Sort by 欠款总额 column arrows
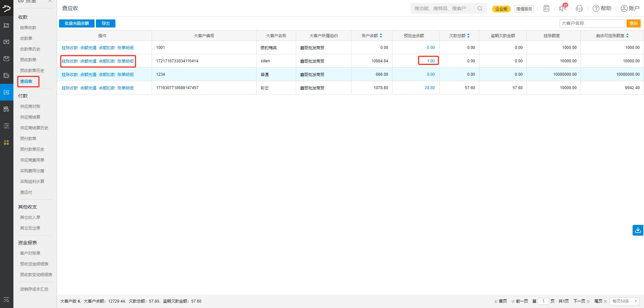644x308 pixels. click(468, 36)
